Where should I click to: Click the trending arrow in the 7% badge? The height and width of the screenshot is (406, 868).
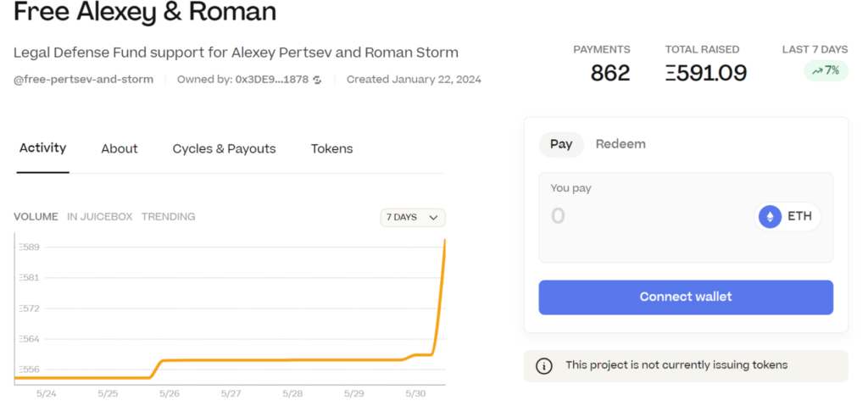coord(817,71)
